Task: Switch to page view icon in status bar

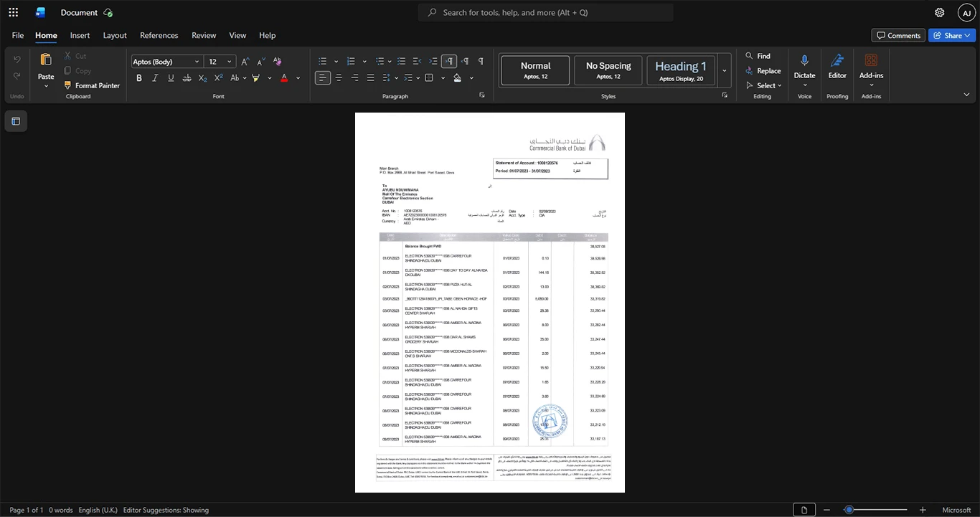Action: (x=804, y=510)
